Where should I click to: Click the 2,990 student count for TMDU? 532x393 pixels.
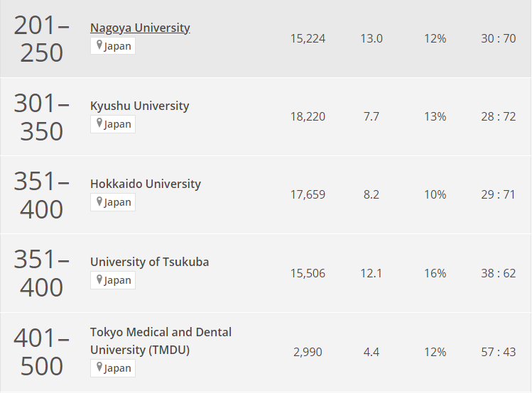click(309, 352)
